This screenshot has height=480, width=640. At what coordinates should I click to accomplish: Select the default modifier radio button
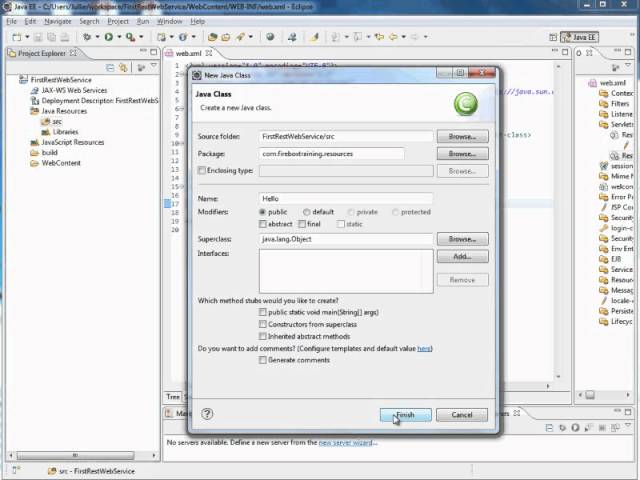pyautogui.click(x=307, y=212)
